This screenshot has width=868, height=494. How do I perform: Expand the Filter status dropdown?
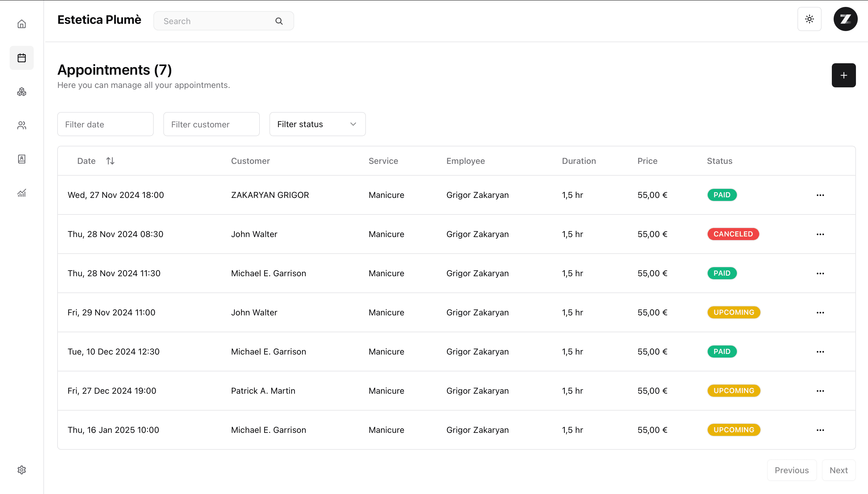(317, 124)
